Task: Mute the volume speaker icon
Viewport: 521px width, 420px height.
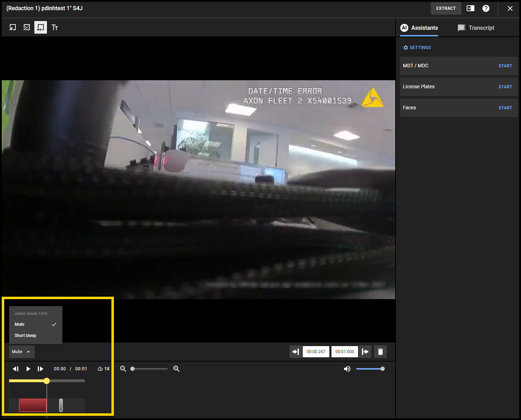Action: 347,369
